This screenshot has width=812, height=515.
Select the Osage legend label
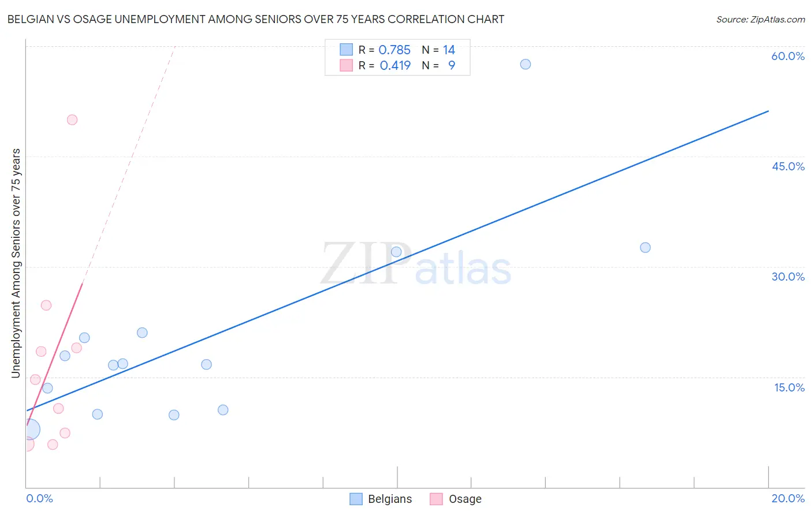coord(465,499)
